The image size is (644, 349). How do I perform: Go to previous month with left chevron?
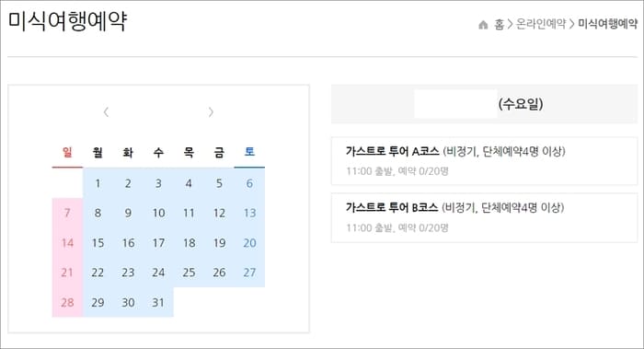click(106, 111)
